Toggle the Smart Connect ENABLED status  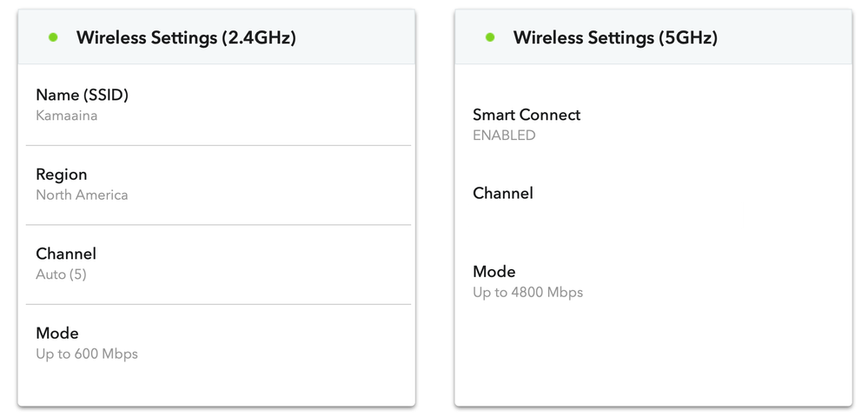504,136
